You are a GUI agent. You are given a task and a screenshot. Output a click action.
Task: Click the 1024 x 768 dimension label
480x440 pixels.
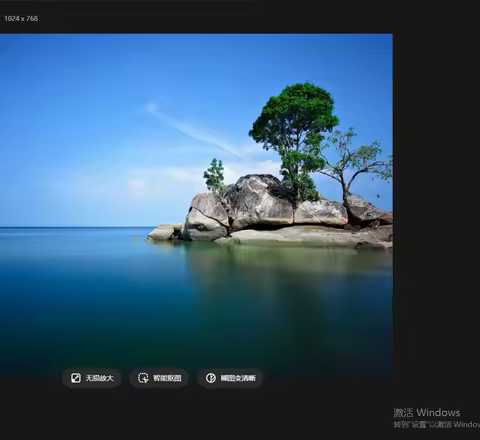(x=21, y=19)
